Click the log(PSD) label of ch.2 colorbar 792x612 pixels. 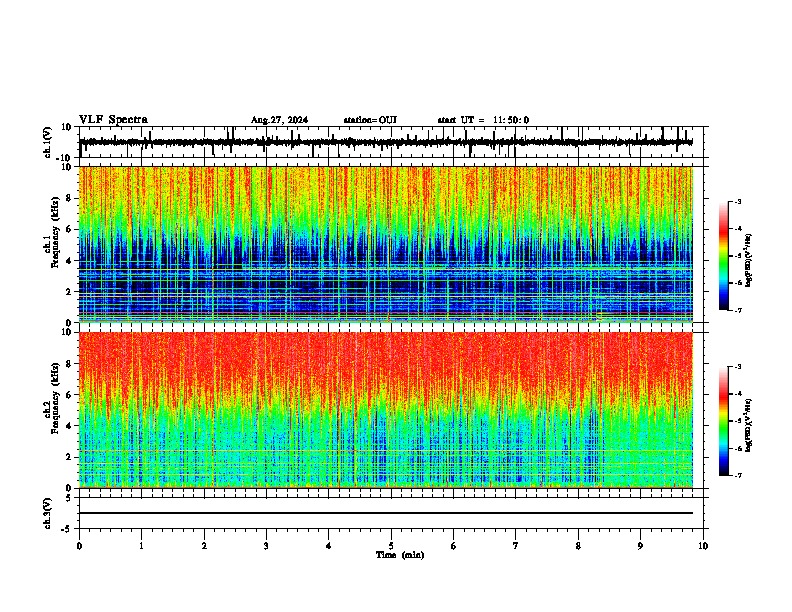(x=749, y=425)
